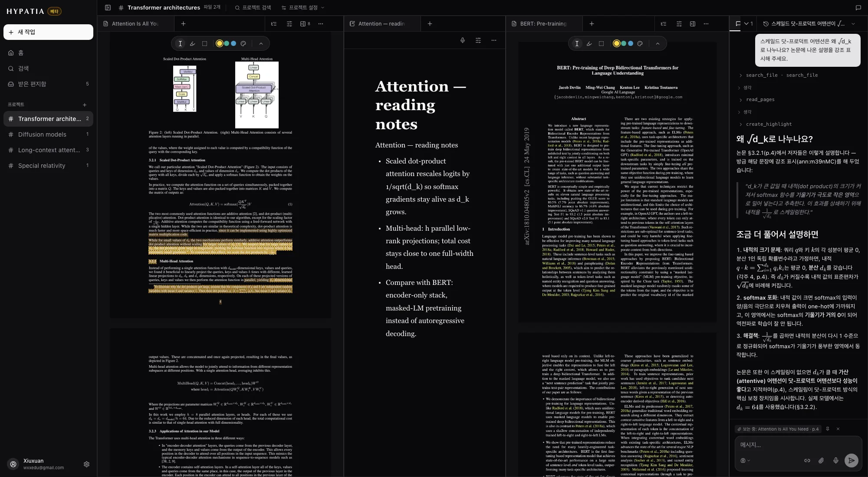Pick the green highlight color in the Attention PDF toolbar
868x477 pixels.
pyautogui.click(x=227, y=43)
